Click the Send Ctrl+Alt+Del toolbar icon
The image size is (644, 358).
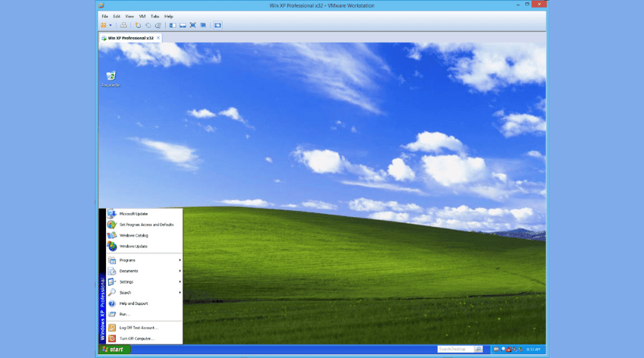coord(123,25)
